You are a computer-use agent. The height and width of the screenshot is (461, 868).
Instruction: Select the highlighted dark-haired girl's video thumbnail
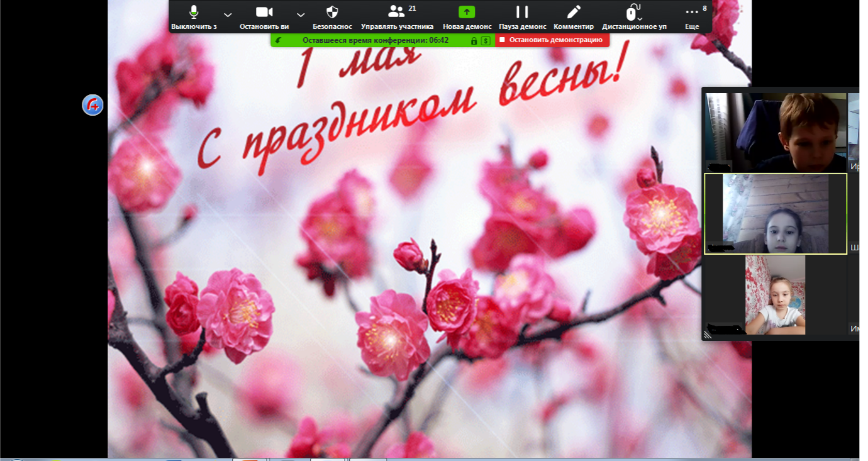[775, 214]
